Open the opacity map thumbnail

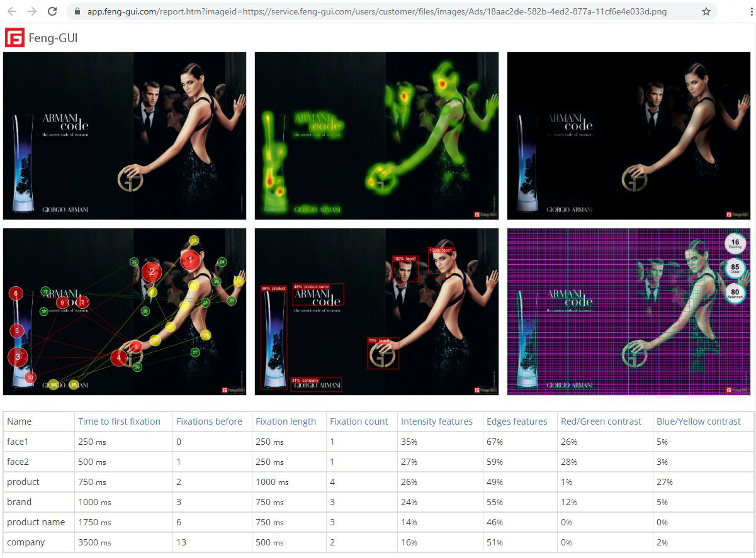pos(629,136)
